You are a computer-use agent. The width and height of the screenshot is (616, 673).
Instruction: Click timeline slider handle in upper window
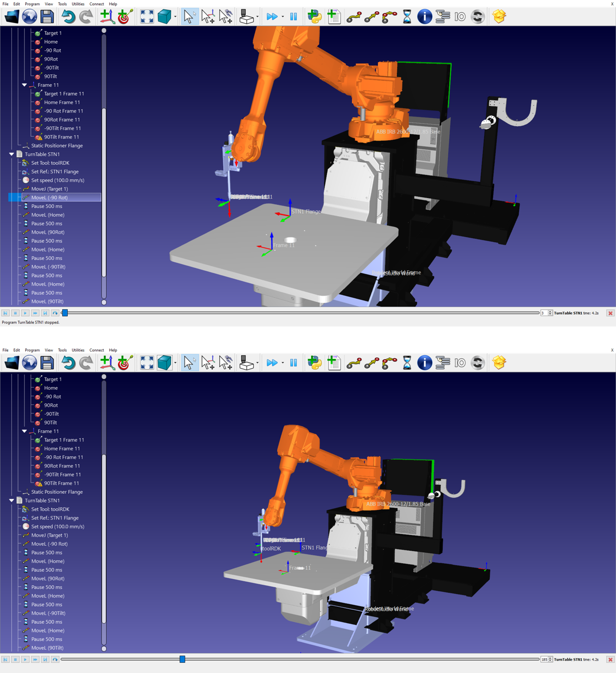[x=65, y=313]
